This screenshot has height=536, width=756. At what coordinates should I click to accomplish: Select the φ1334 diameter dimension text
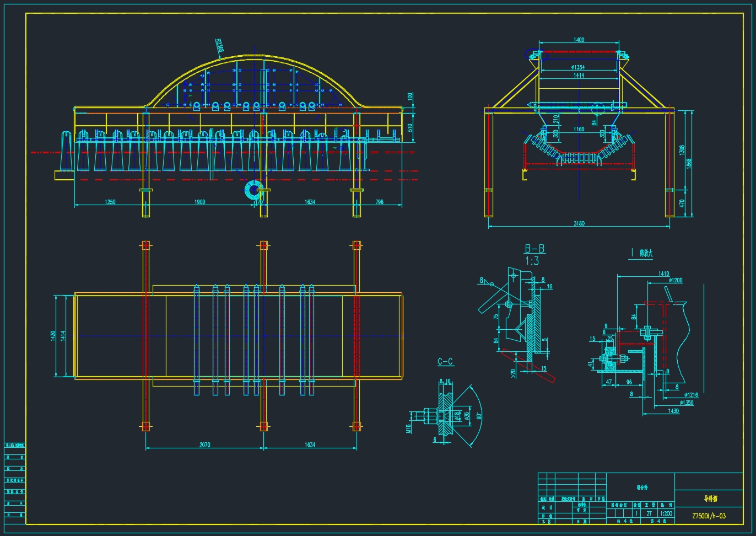coord(577,67)
